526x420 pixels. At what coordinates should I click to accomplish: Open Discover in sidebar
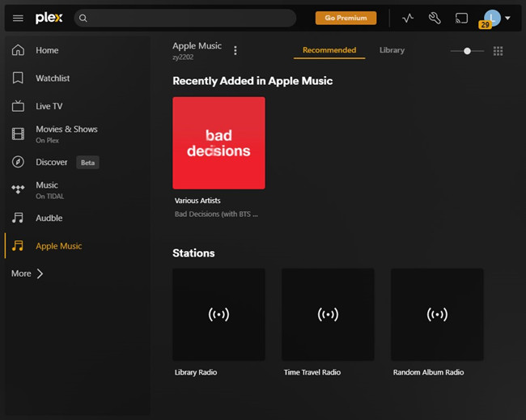(x=51, y=162)
